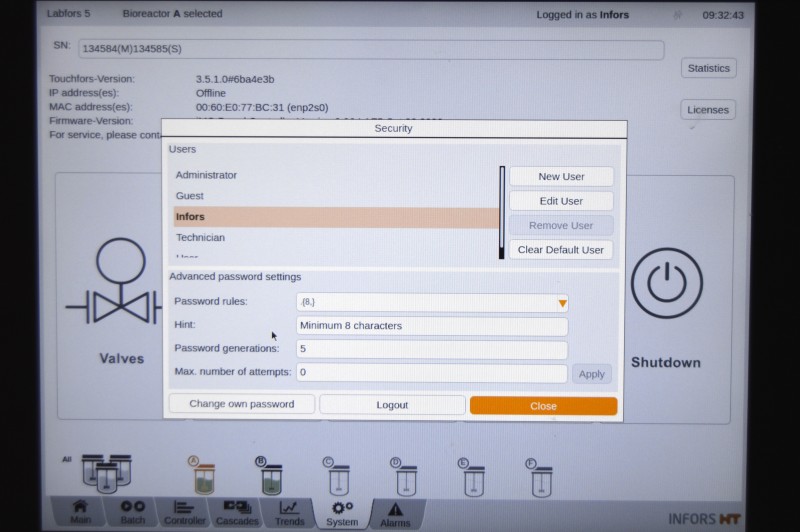Open the Controller tab
This screenshot has height=532, width=800.
185,513
